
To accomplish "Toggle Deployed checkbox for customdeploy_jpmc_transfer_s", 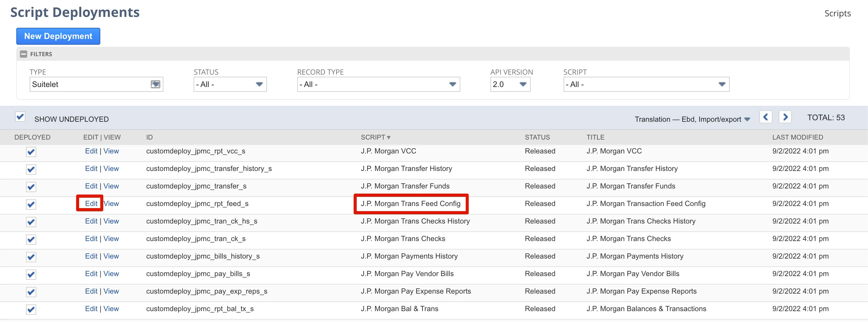I will tap(31, 187).
